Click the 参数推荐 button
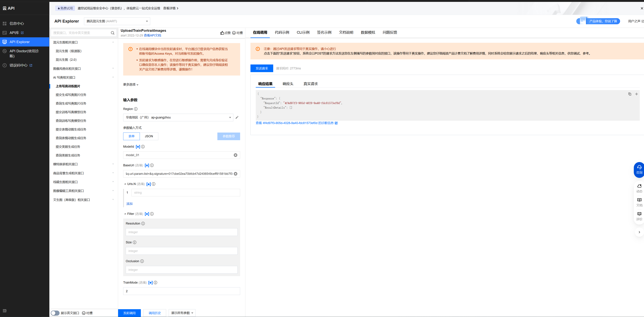Screen dimensions: 644x317 point(229,136)
